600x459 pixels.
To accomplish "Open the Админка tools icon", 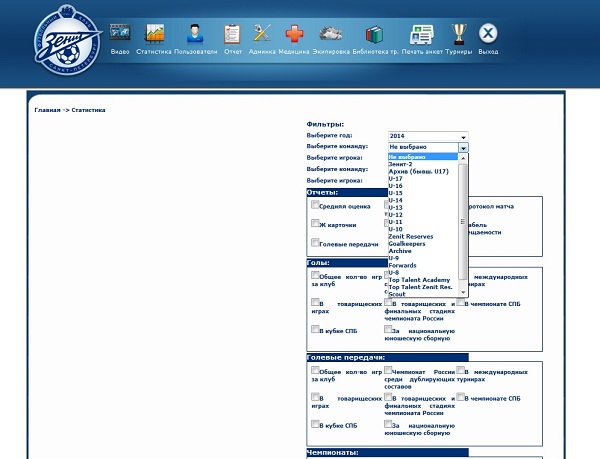I will click(262, 33).
